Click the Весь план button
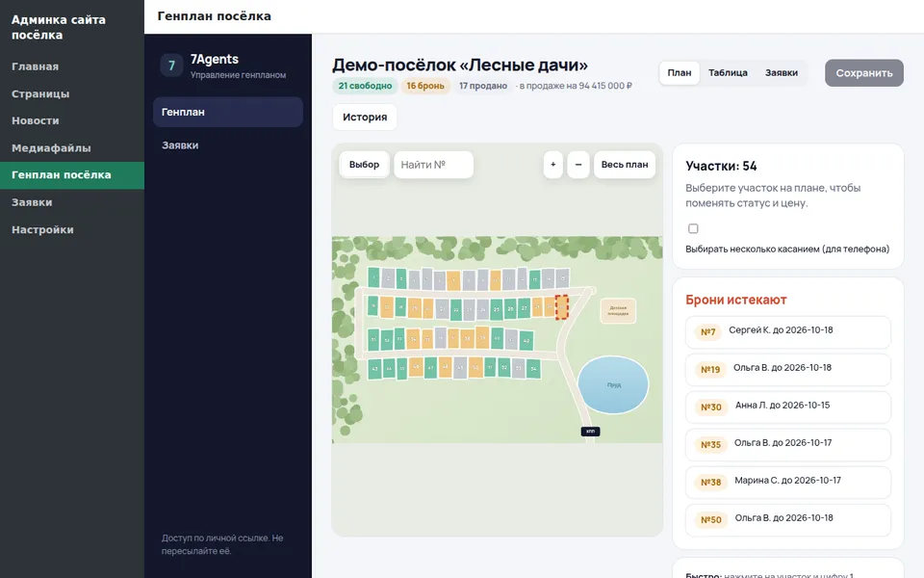Image resolution: width=924 pixels, height=578 pixels. pos(625,165)
